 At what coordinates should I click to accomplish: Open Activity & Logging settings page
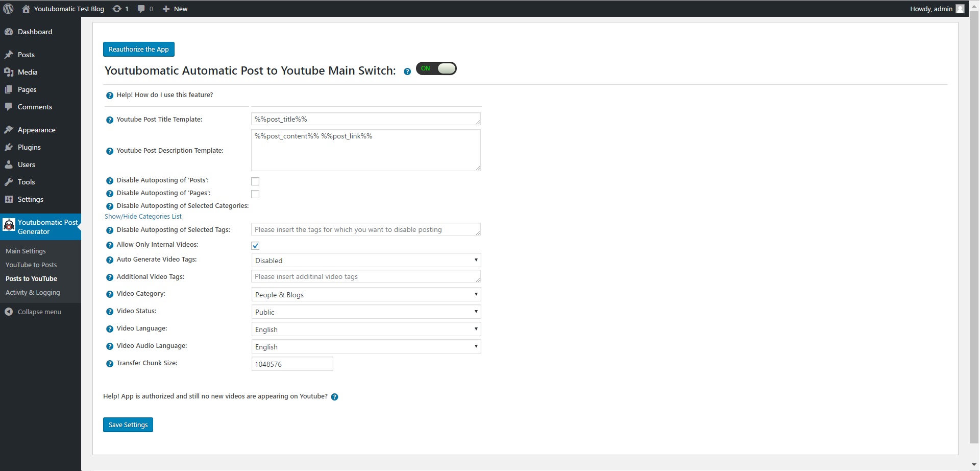pos(33,292)
